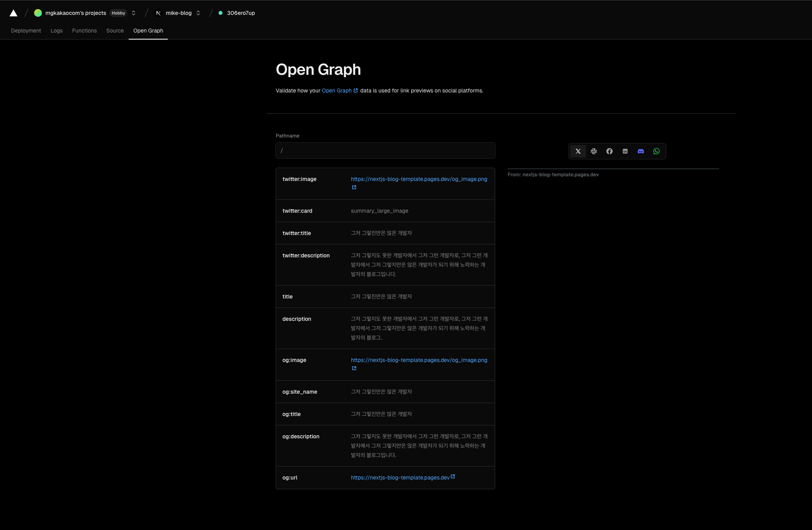Click the Open Graph page heading
Image resolution: width=812 pixels, height=530 pixels.
[x=318, y=70]
